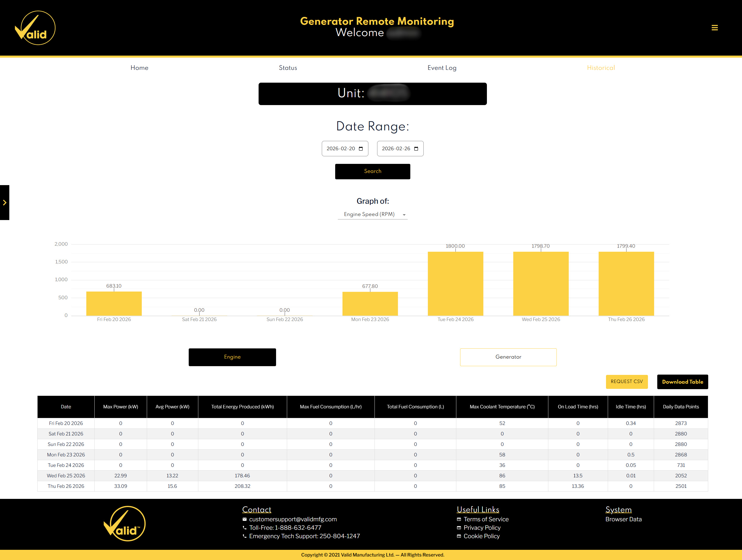Click the start date input field
Screen dimensions: 742x560
[x=340, y=148]
